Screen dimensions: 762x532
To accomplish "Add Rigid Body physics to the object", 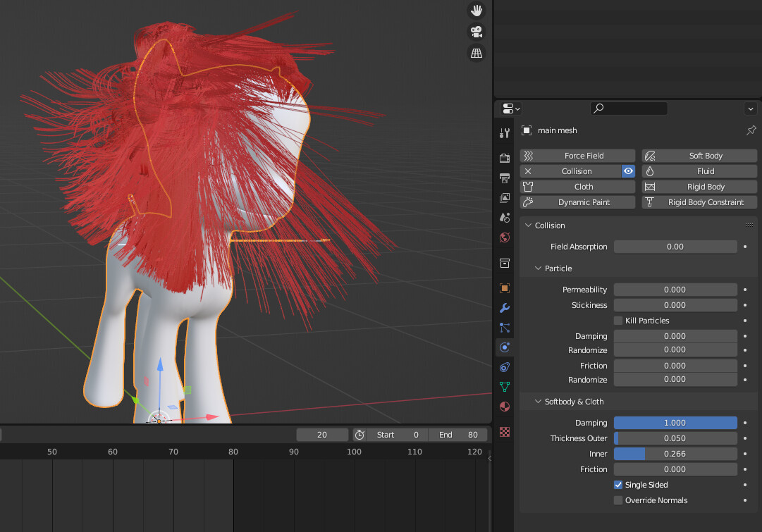I will 699,186.
